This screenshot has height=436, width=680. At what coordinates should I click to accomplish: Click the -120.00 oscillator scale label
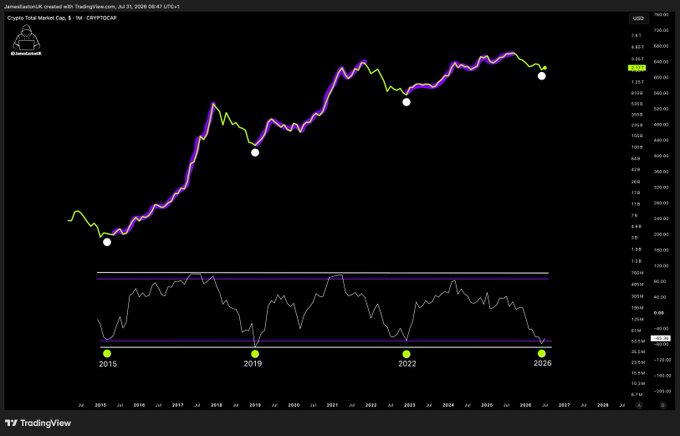click(661, 360)
